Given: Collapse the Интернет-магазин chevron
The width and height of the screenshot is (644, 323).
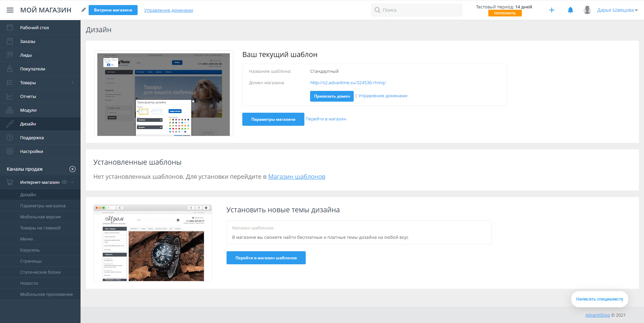Looking at the screenshot, I should [x=72, y=182].
